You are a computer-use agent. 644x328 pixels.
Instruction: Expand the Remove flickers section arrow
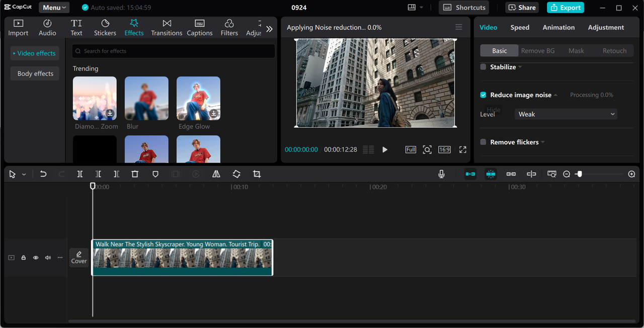pos(543,142)
